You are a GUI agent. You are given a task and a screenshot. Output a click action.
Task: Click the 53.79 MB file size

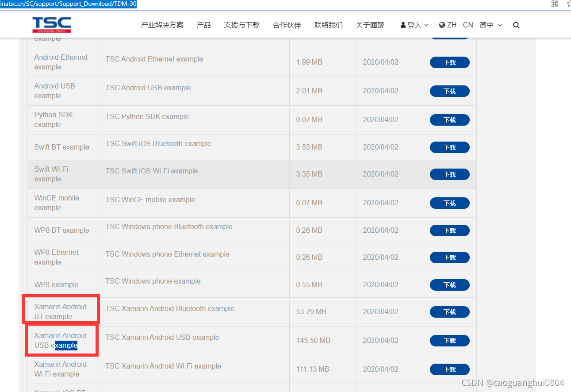pyautogui.click(x=311, y=311)
